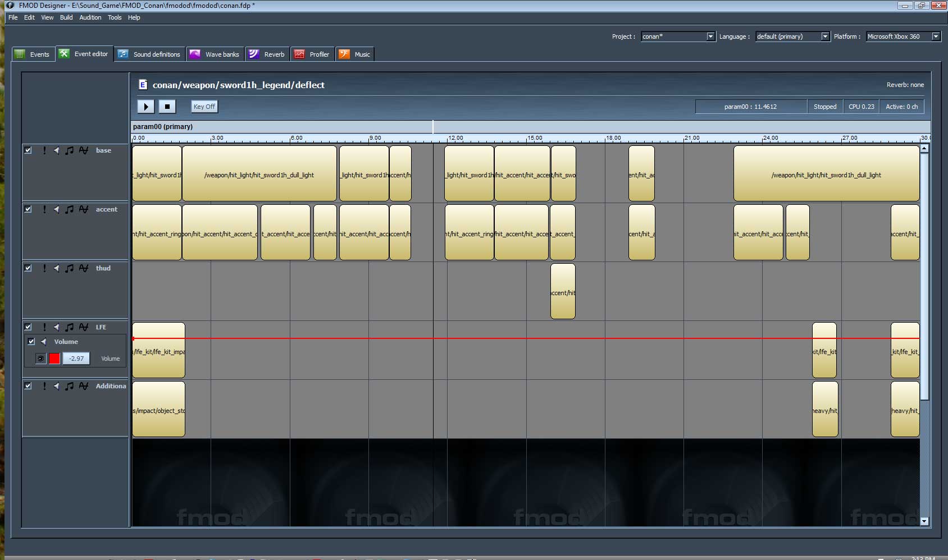Uncheck the base layer checkbox
The height and width of the screenshot is (560, 948).
[28, 150]
